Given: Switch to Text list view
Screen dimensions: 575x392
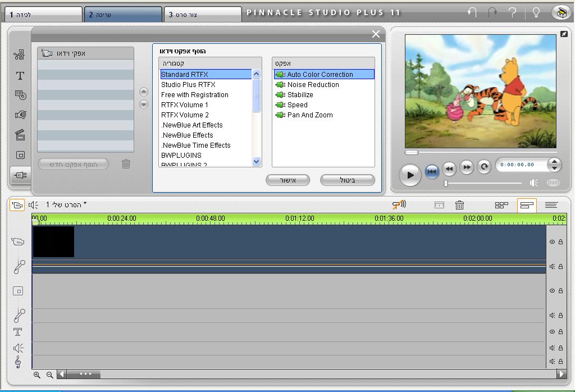Looking at the screenshot, I should 551,205.
